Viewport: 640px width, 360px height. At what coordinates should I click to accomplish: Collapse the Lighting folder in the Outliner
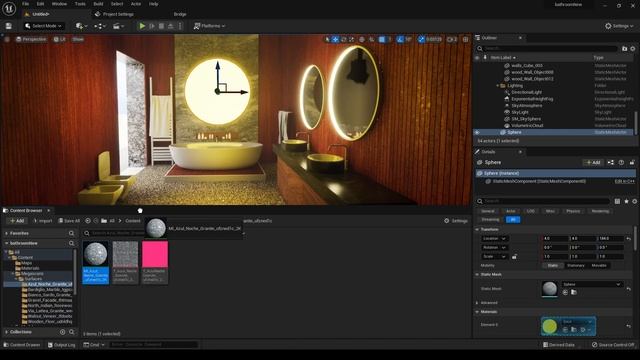[498, 86]
